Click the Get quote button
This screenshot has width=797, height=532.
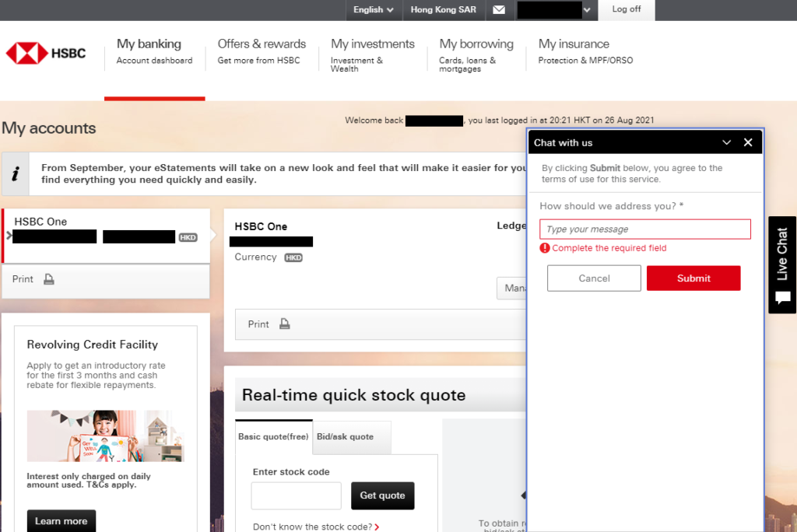382,495
